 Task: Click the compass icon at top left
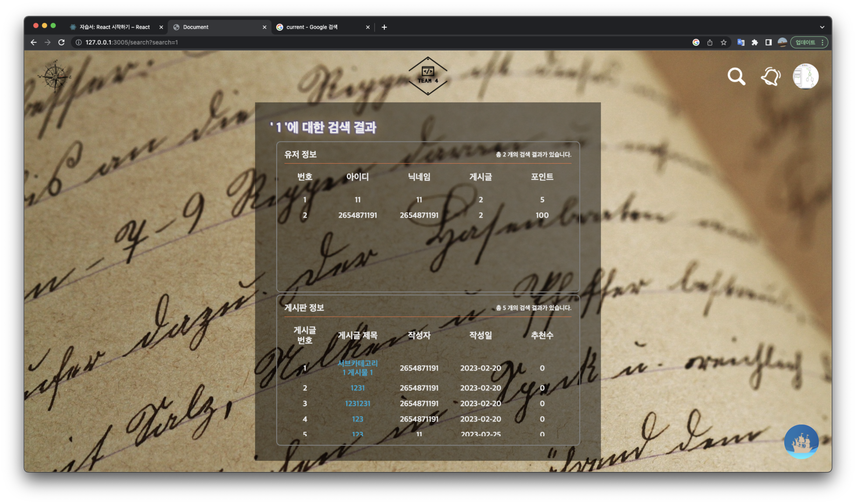[x=55, y=76]
